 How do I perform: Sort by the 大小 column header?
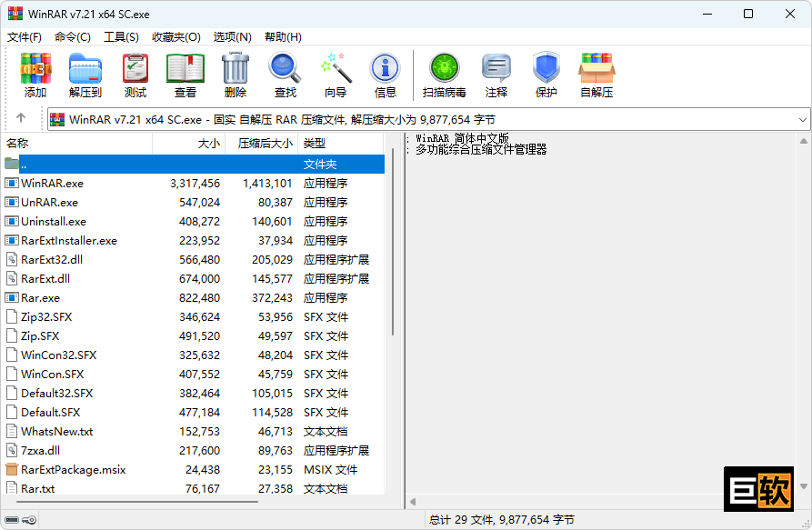[x=189, y=144]
